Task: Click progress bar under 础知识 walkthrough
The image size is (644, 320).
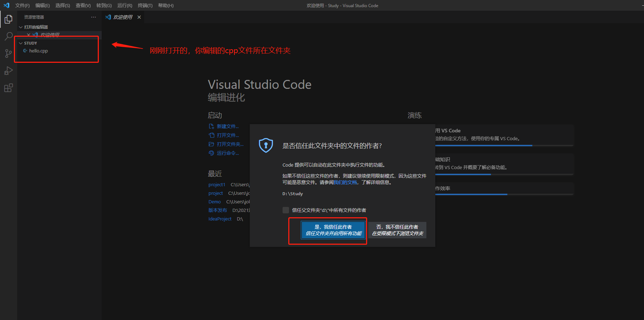Action: point(504,174)
